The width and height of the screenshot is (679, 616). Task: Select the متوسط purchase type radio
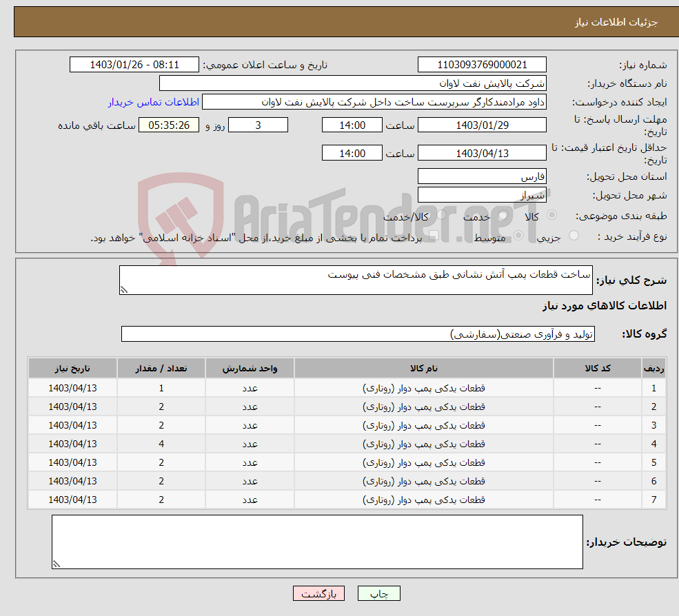(x=518, y=236)
